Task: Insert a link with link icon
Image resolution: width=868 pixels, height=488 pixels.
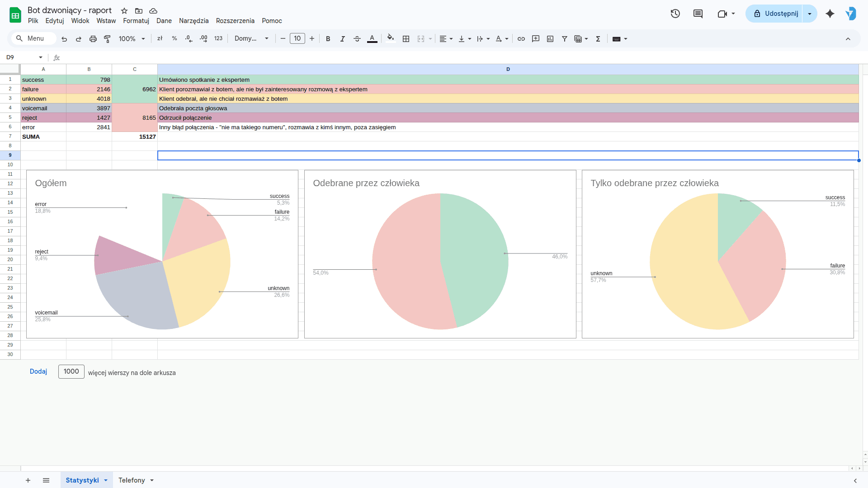Action: point(521,39)
